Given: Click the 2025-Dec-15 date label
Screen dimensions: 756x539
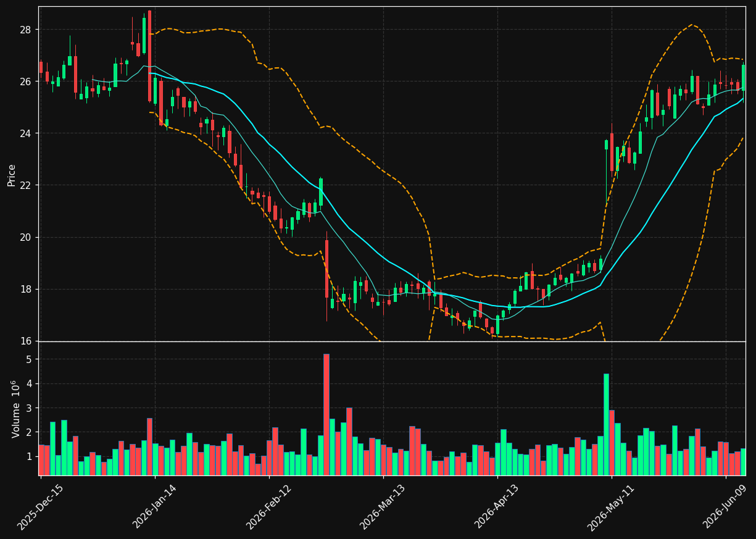Looking at the screenshot, I should (x=41, y=507).
